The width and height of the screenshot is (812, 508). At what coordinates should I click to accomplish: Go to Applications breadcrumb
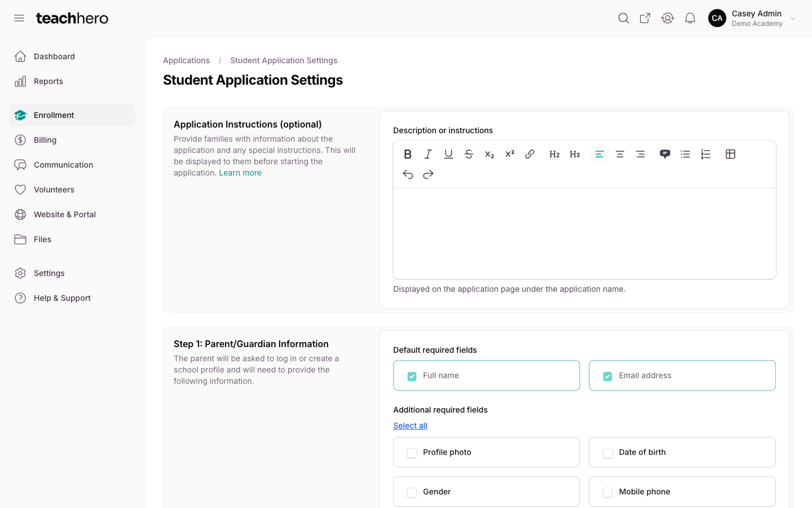186,60
